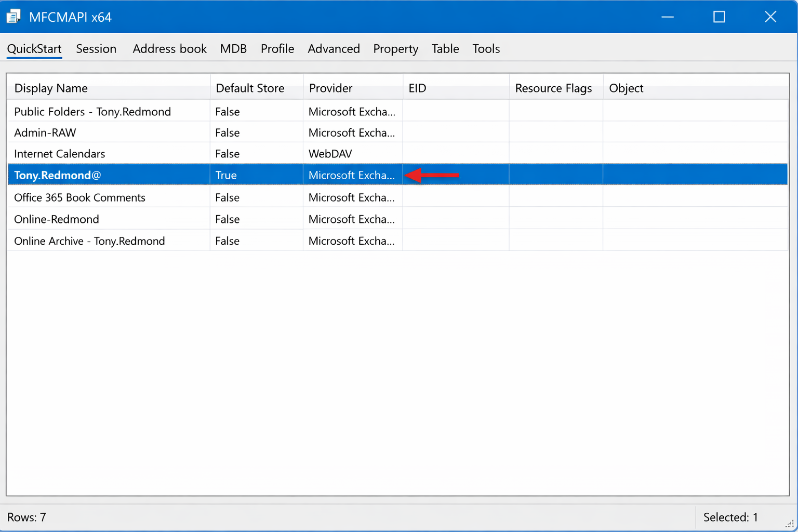Sort by the Provider column header
The width and height of the screenshot is (798, 532).
point(330,88)
